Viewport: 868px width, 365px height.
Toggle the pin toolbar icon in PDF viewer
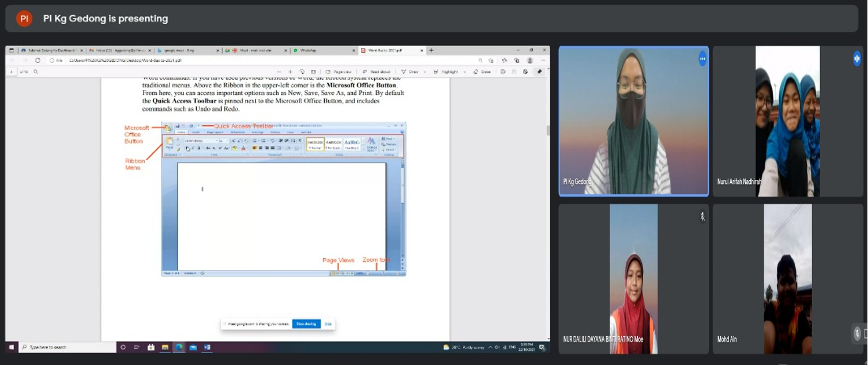pyautogui.click(x=539, y=72)
